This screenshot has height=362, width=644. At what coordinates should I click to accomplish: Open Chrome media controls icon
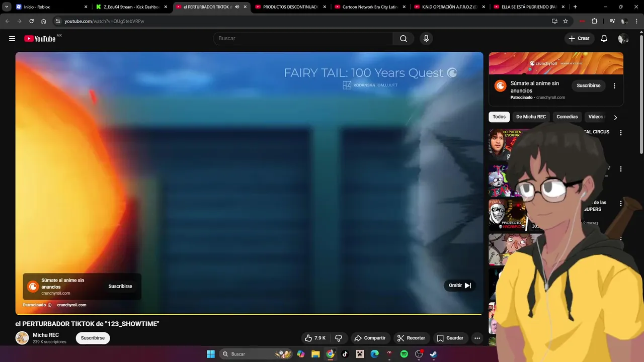click(x=612, y=21)
